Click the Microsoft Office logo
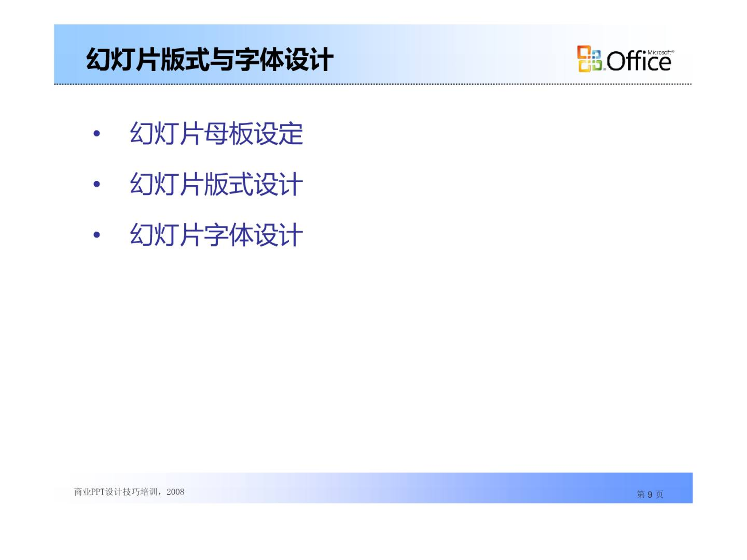Image resolution: width=747 pixels, height=560 pixels. 625,59
